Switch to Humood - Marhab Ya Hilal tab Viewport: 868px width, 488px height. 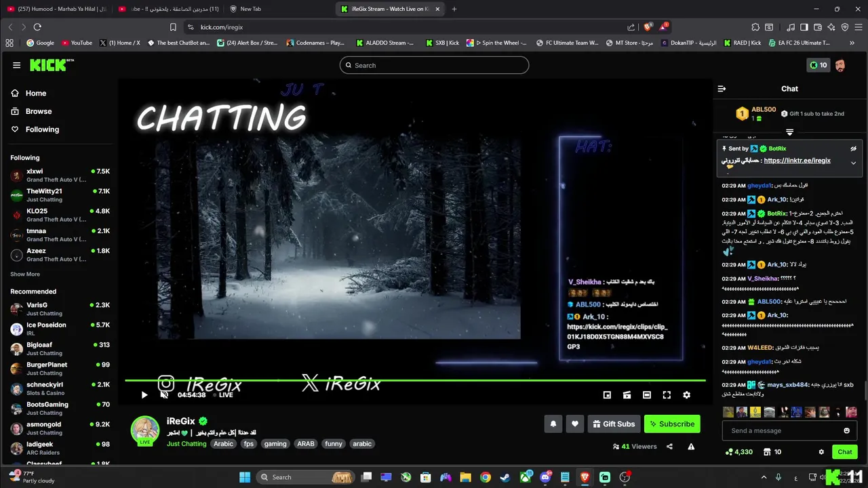pos(57,9)
